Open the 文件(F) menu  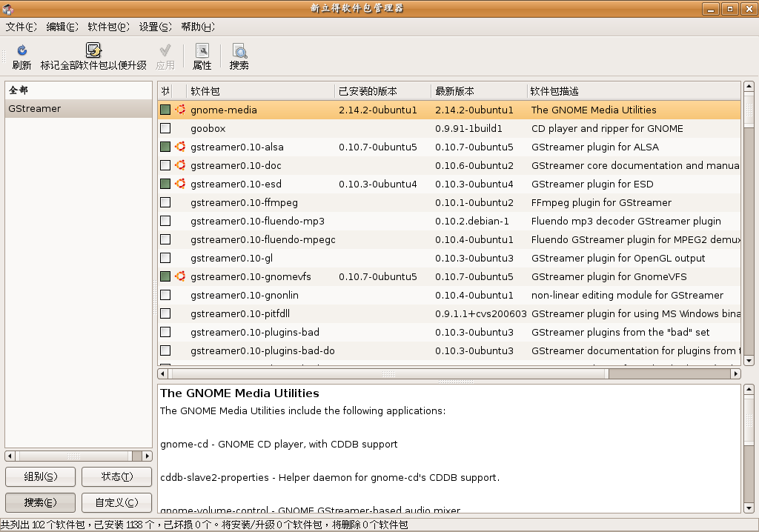(21, 27)
